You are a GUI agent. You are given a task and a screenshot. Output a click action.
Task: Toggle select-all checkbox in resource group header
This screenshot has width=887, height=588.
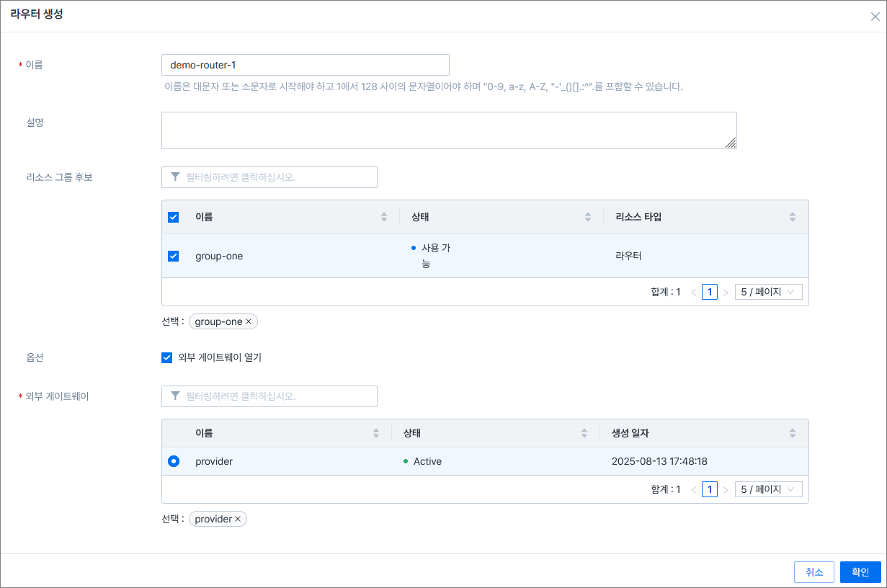(x=173, y=217)
